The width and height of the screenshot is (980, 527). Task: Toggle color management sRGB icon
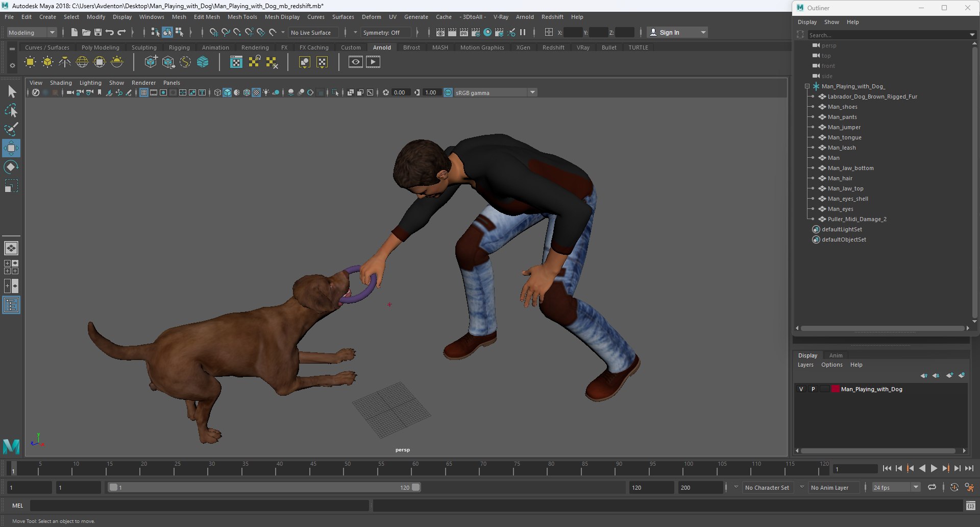tap(448, 92)
